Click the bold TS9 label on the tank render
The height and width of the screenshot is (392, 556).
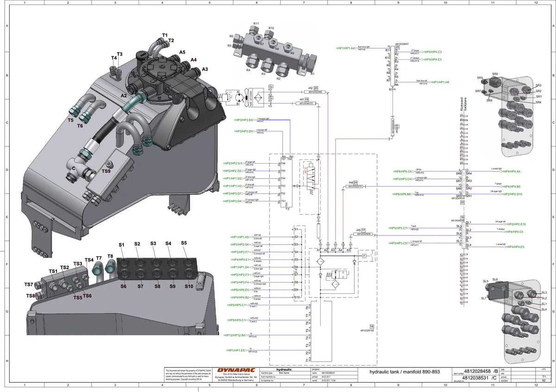click(x=106, y=171)
